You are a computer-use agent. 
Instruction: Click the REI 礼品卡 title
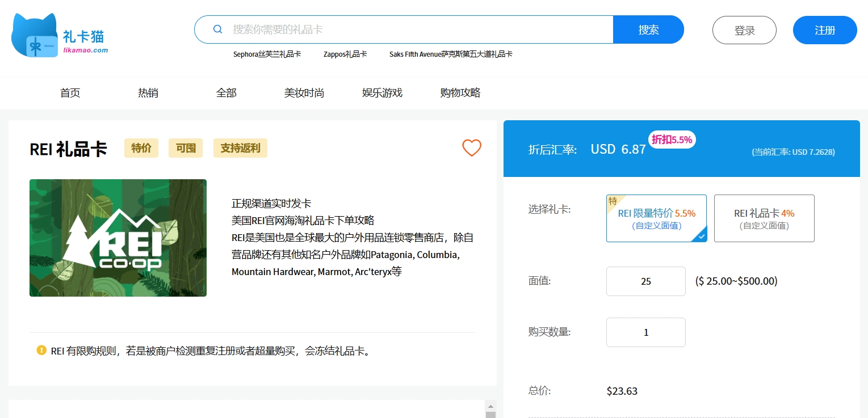click(68, 149)
